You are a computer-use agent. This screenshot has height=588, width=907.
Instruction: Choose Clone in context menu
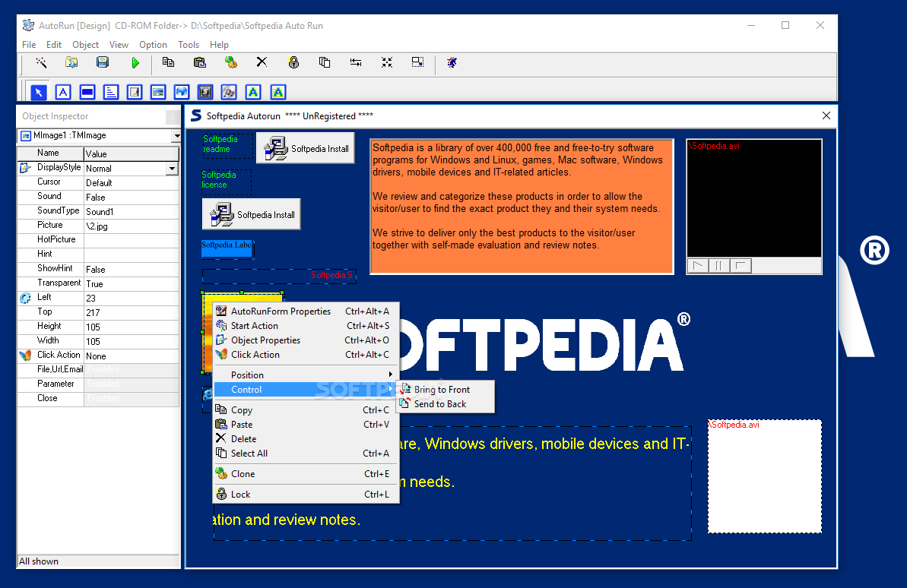tap(306, 473)
